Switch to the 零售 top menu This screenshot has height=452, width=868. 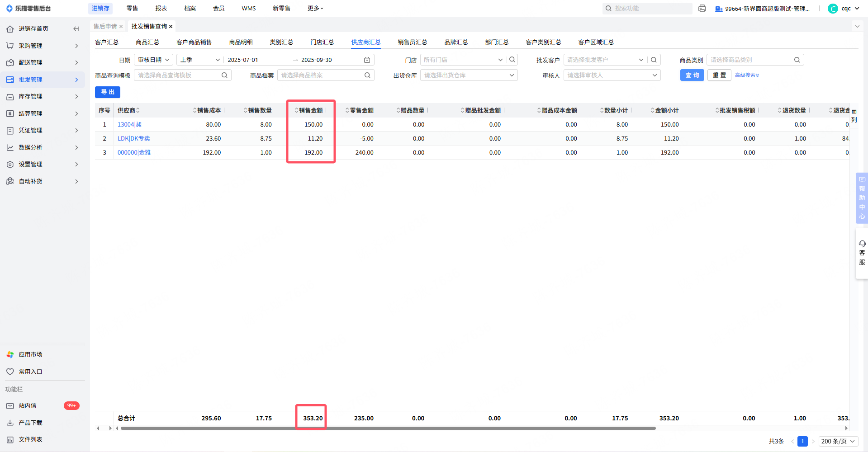click(132, 8)
